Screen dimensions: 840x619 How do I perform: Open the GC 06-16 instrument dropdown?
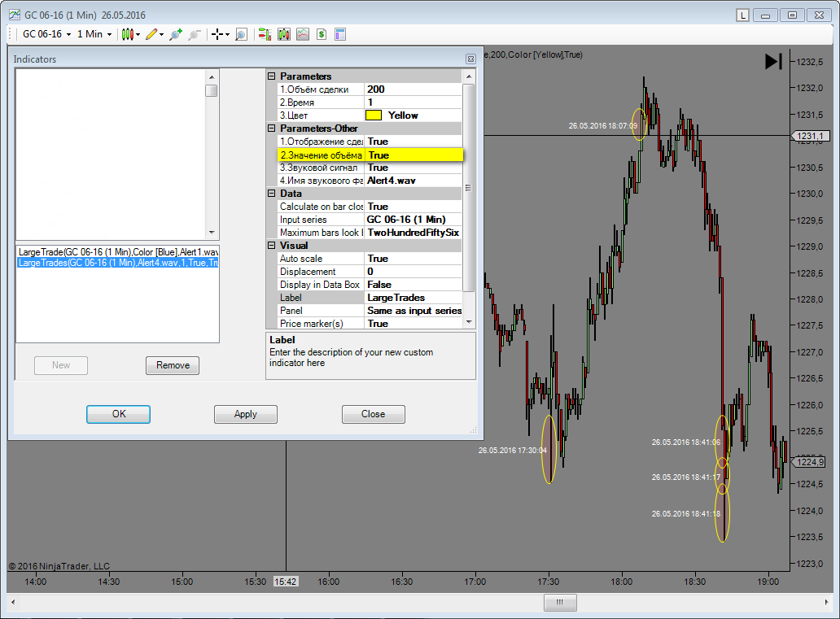pos(46,34)
